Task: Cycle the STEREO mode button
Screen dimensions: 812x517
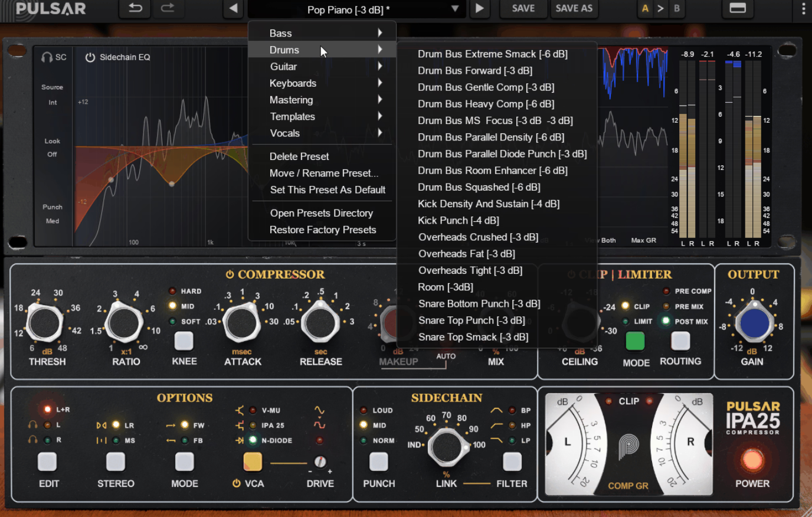Action: 116,462
